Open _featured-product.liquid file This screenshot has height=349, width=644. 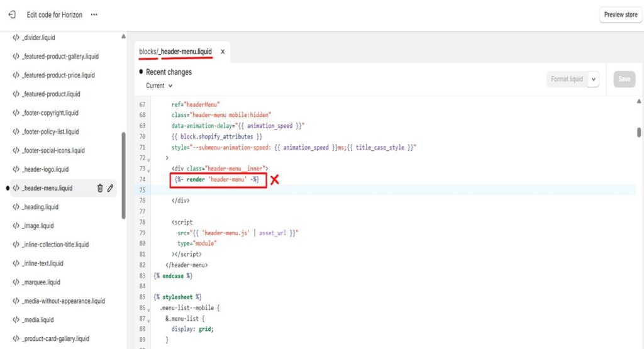coord(51,94)
